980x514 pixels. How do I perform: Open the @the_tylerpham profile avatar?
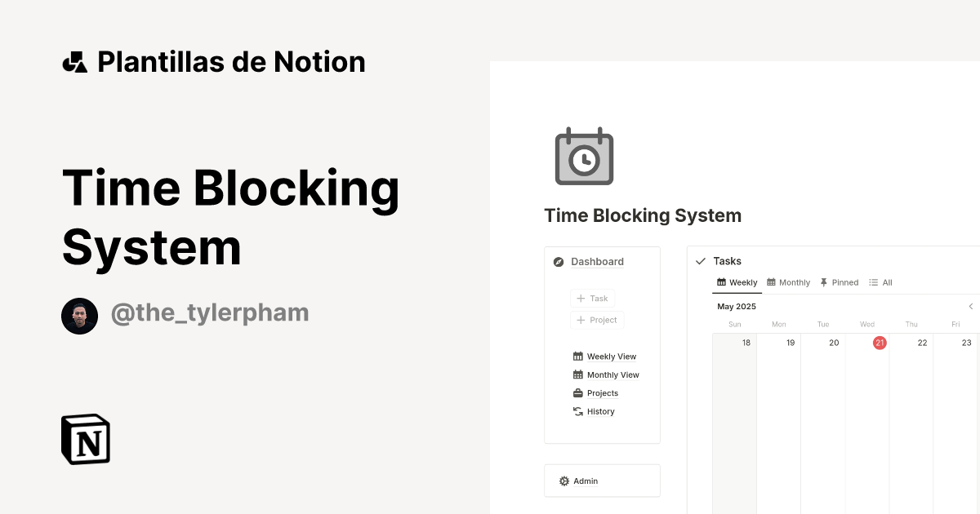(79, 316)
